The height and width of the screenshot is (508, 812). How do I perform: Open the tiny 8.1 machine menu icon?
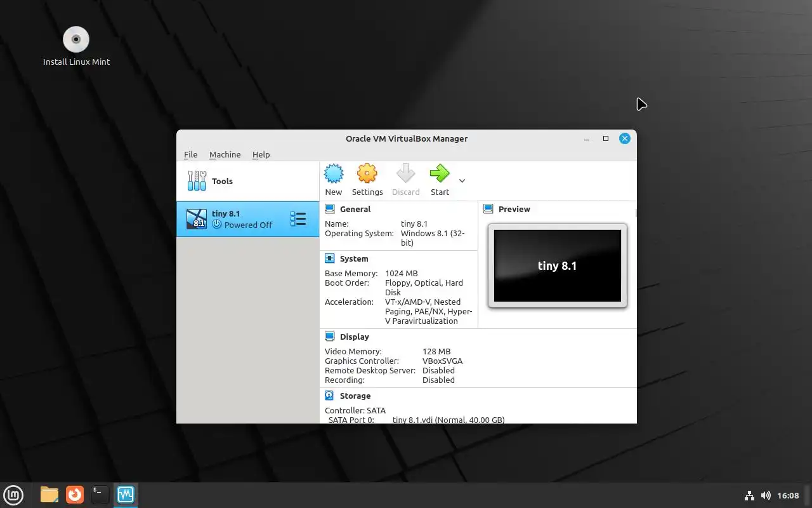298,219
